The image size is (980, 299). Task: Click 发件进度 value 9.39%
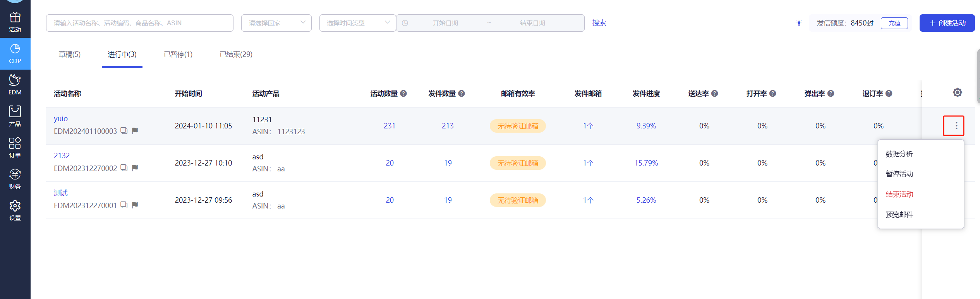click(x=646, y=126)
